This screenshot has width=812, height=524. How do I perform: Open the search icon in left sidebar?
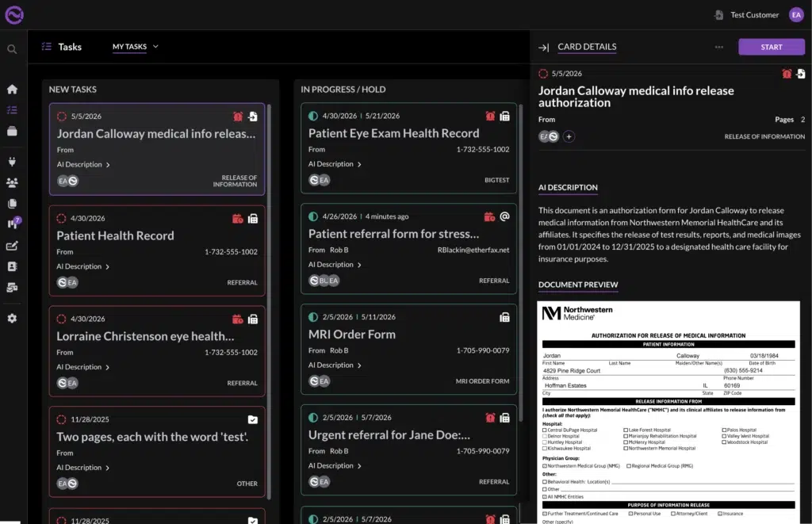tap(12, 49)
